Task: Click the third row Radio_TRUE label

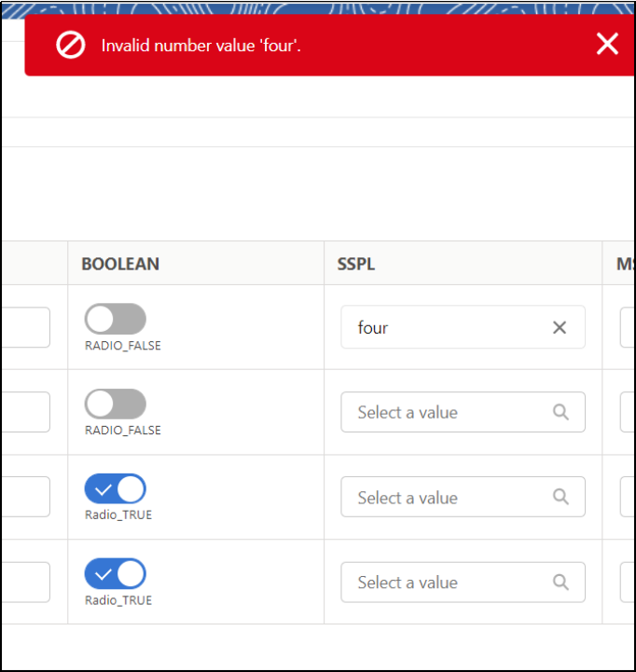Action: 118,514
